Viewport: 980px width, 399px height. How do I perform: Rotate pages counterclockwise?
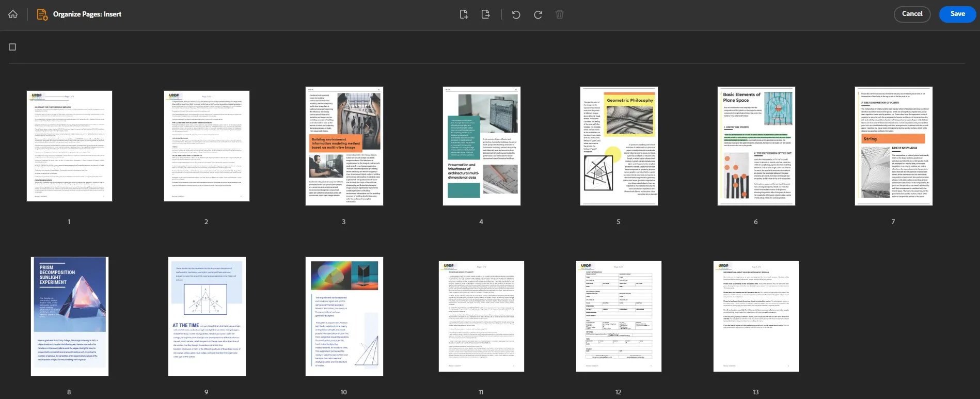point(516,14)
